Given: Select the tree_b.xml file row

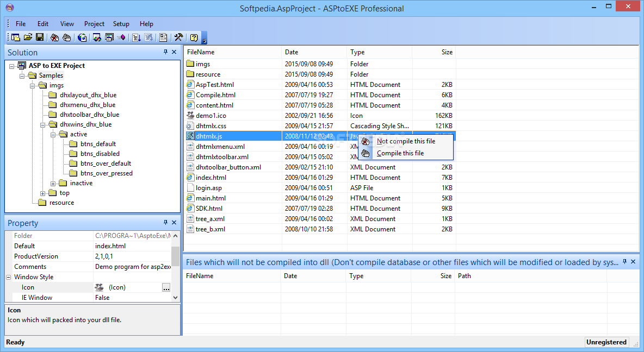Looking at the screenshot, I should coord(319,229).
